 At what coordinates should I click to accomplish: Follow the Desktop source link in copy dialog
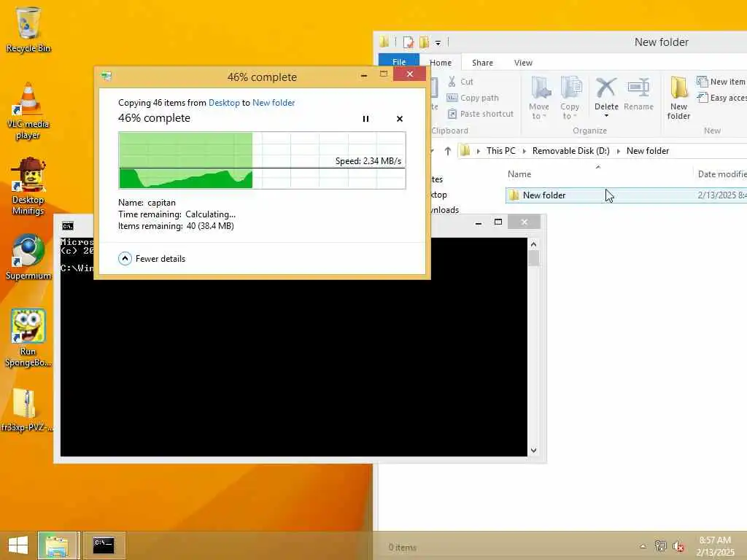224,102
